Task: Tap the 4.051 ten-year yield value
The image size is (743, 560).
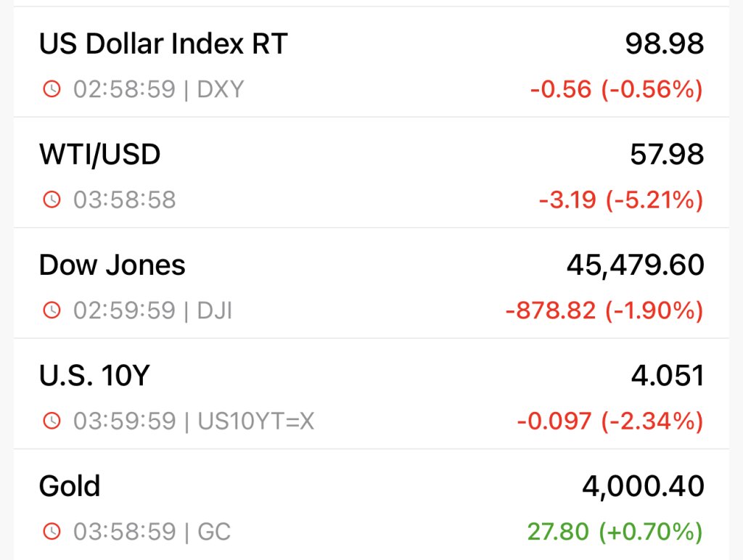Action: tap(667, 376)
